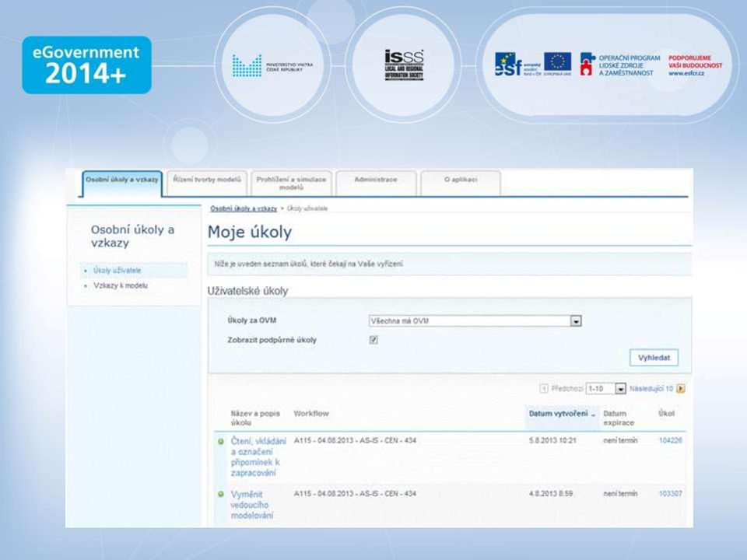The height and width of the screenshot is (560, 747).
Task: Open Vzkazy k modelu in sidebar
Action: [121, 285]
